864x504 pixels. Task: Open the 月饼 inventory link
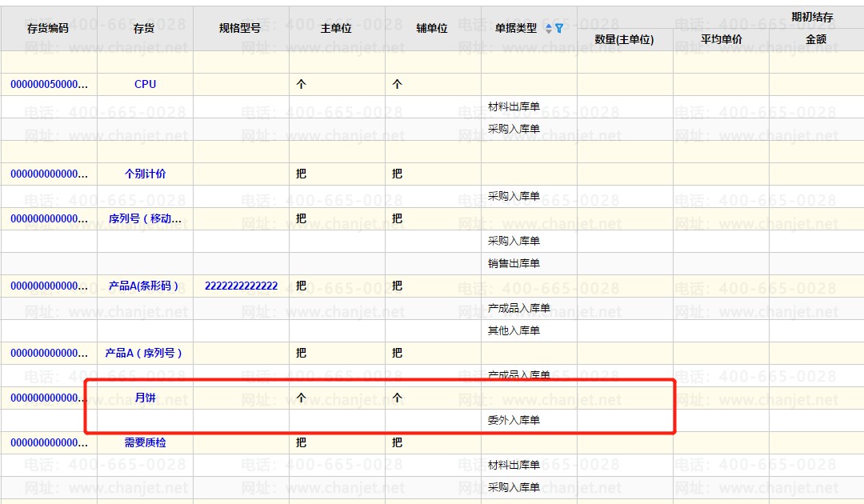(x=145, y=398)
